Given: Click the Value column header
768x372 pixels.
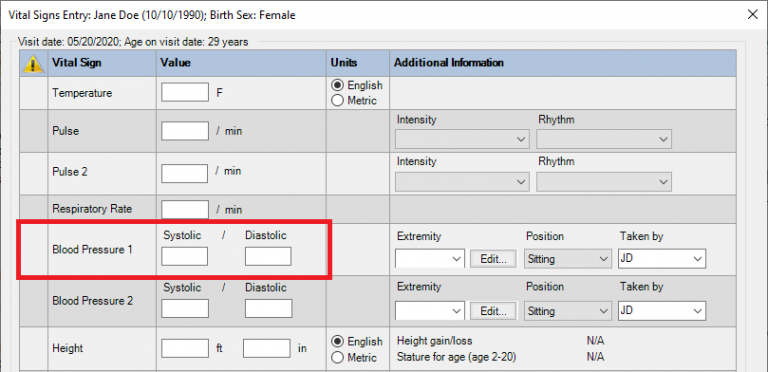Looking at the screenshot, I should pyautogui.click(x=241, y=63).
